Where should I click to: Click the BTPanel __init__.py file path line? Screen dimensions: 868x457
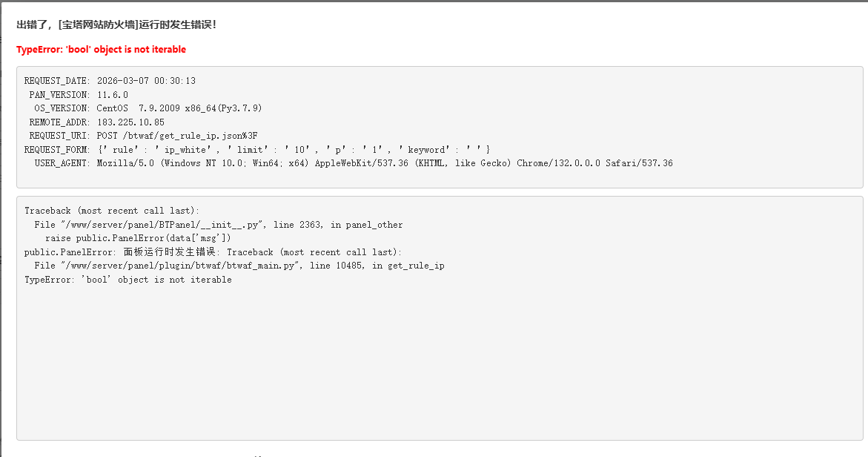tap(219, 225)
